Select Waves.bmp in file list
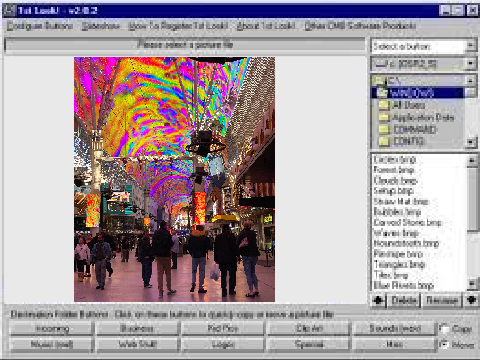The height and width of the screenshot is (360, 480). pyautogui.click(x=396, y=233)
